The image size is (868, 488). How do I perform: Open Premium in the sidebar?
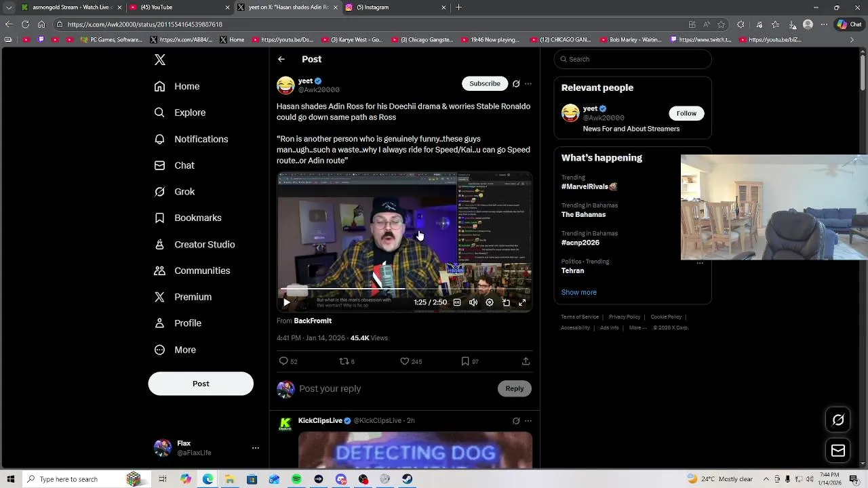[183, 297]
